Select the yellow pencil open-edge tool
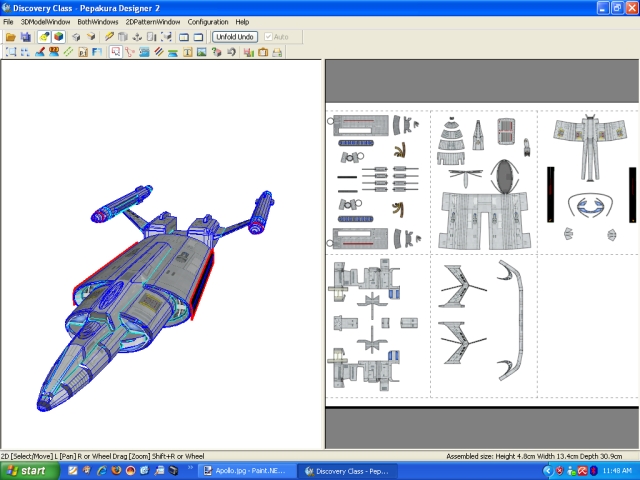Image resolution: width=640 pixels, height=480 pixels. click(109, 37)
